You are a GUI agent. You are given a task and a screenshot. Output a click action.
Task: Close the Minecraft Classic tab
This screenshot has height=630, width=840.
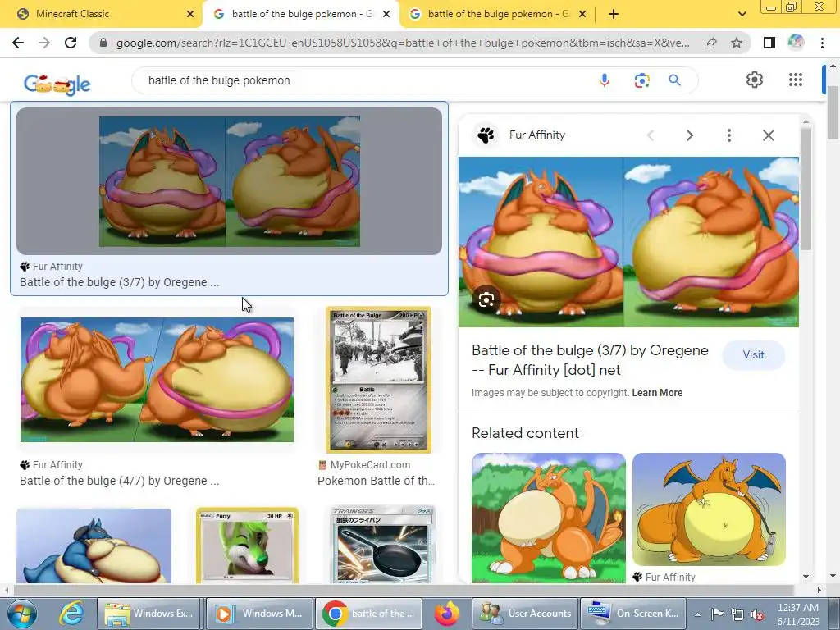190,14
